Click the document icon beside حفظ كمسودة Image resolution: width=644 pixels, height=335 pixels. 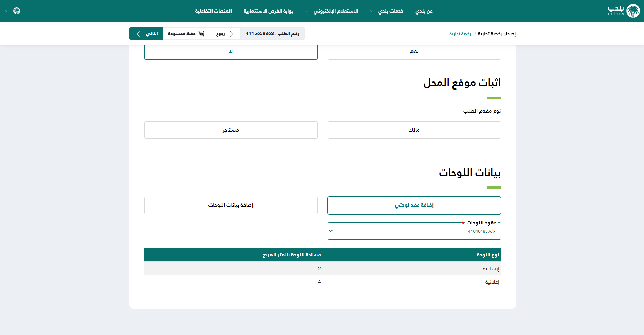[201, 34]
